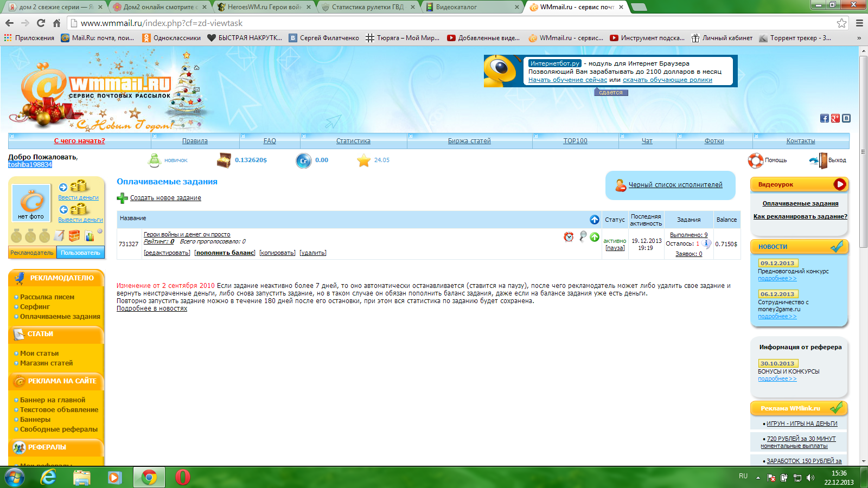Click the Windows Start button
This screenshot has width=868, height=488.
(15, 477)
